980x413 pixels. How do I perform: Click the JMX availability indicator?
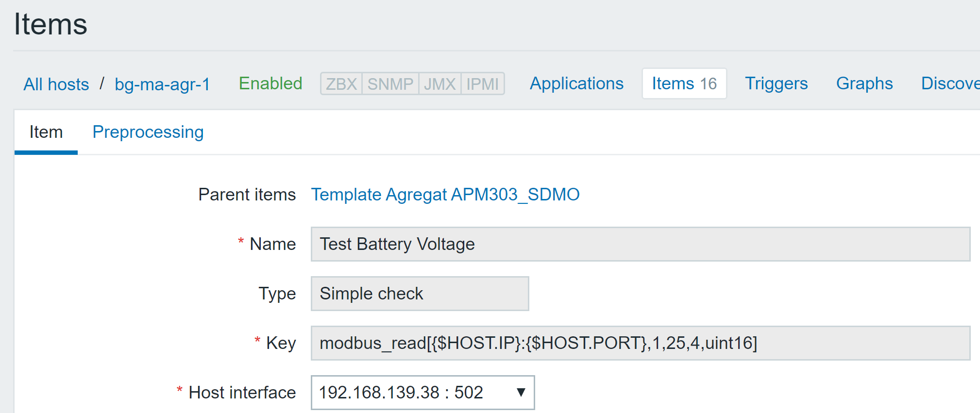439,84
